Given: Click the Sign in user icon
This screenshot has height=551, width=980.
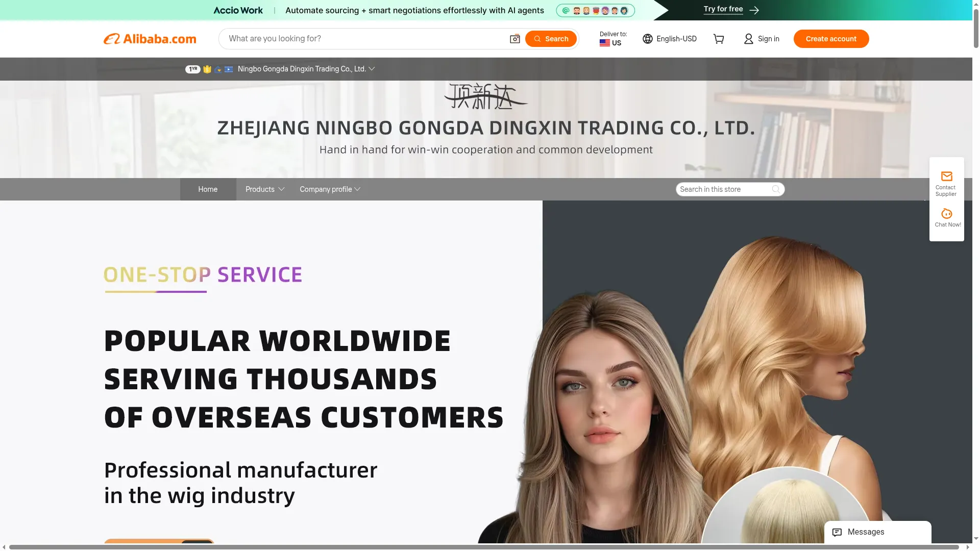Looking at the screenshot, I should click(x=748, y=39).
